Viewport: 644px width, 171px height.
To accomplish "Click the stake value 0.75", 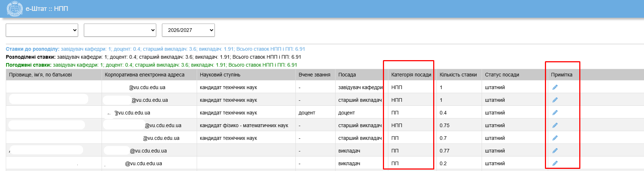I will (444, 125).
